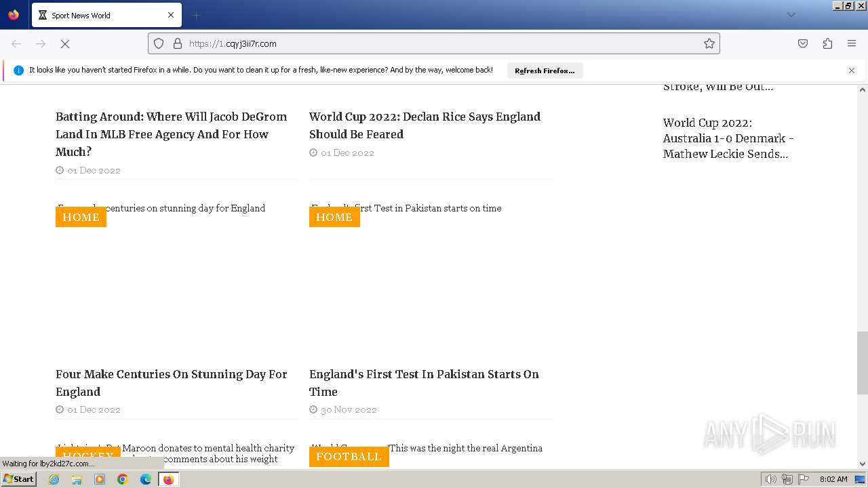Image resolution: width=868 pixels, height=488 pixels.
Task: Close the Sport News World tab
Action: click(170, 15)
